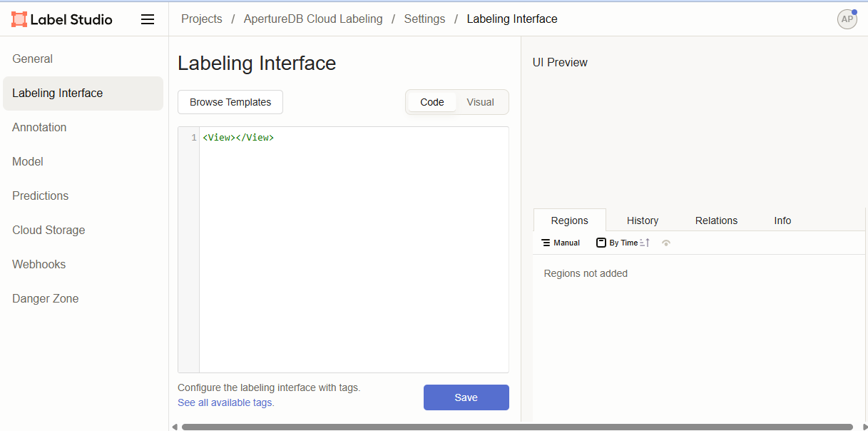The height and width of the screenshot is (431, 868).
Task: Switch to the Visual editor view
Action: pyautogui.click(x=481, y=102)
